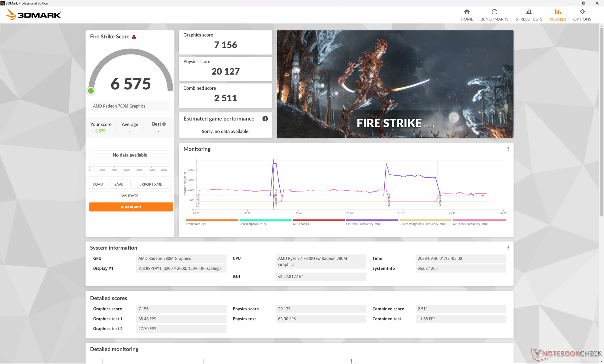The width and height of the screenshot is (604, 364).
Task: Click the Validate button
Action: coord(130,196)
